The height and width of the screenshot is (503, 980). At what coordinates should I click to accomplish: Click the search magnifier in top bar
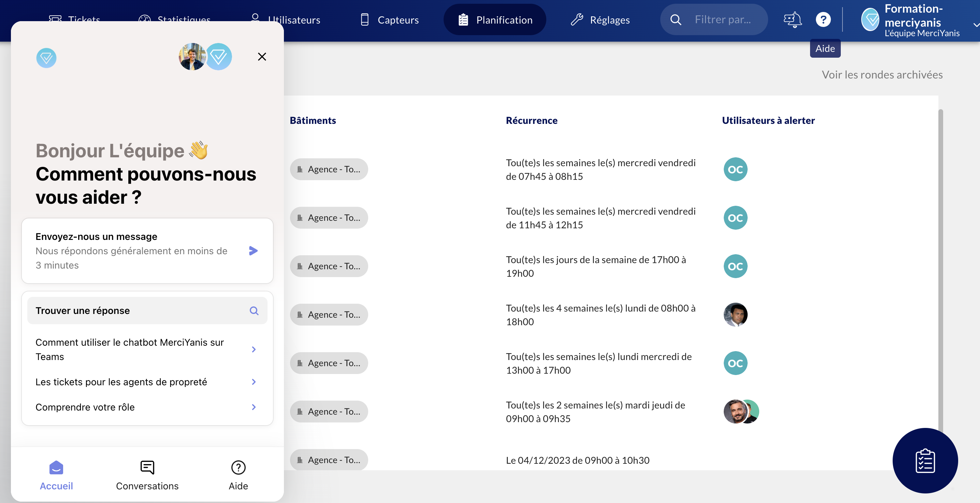tap(676, 19)
